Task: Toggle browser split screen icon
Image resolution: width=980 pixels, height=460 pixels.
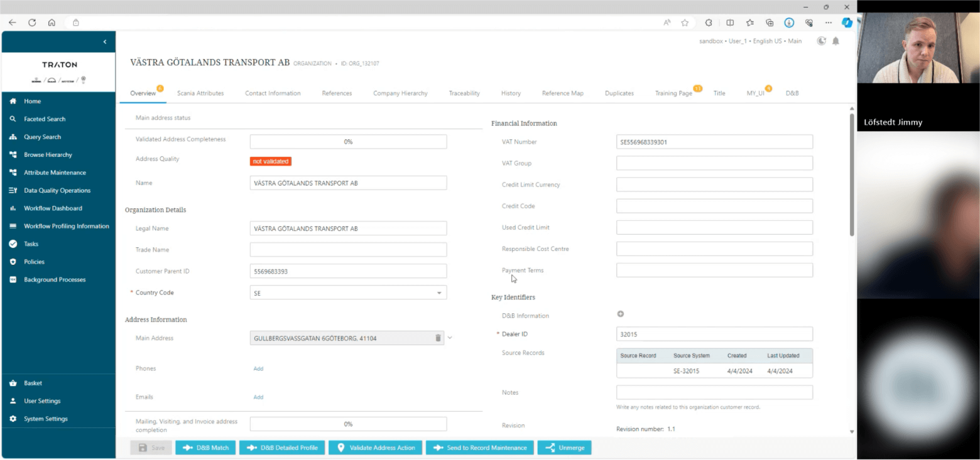Action: pos(729,23)
